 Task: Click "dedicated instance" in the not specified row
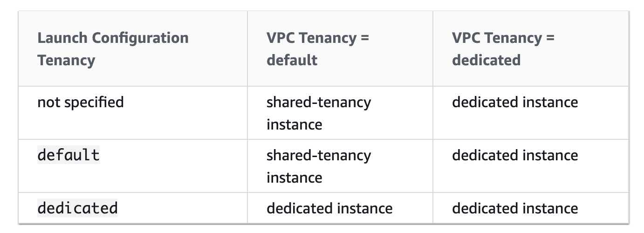[x=515, y=102]
